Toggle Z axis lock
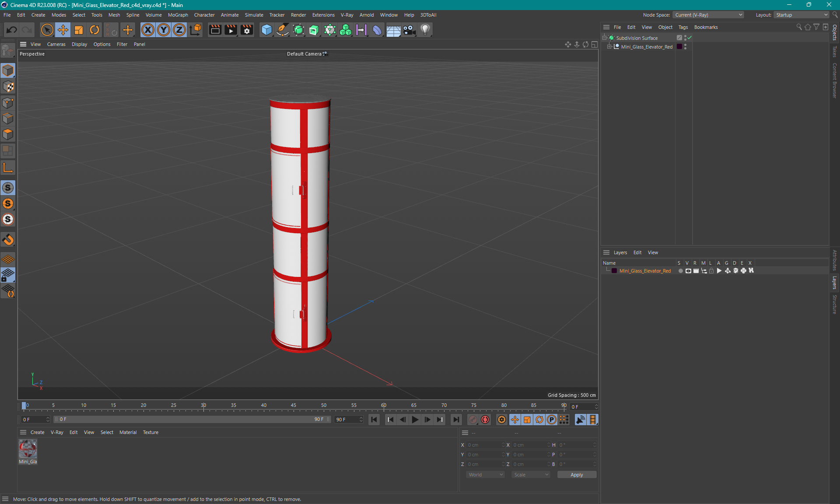This screenshot has width=840, height=504. [179, 30]
